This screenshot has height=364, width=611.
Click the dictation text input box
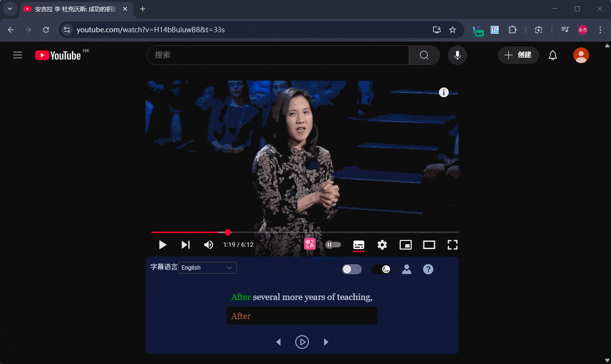click(x=302, y=316)
